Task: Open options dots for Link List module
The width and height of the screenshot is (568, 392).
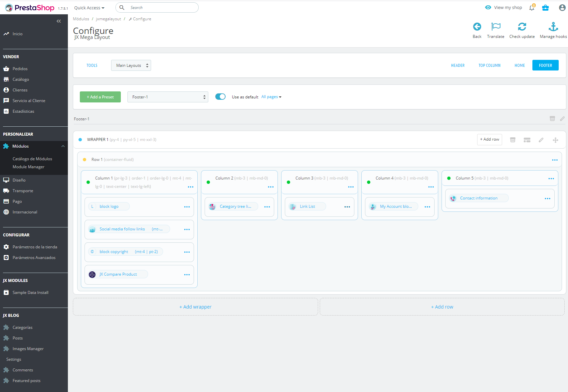Action: tap(347, 207)
